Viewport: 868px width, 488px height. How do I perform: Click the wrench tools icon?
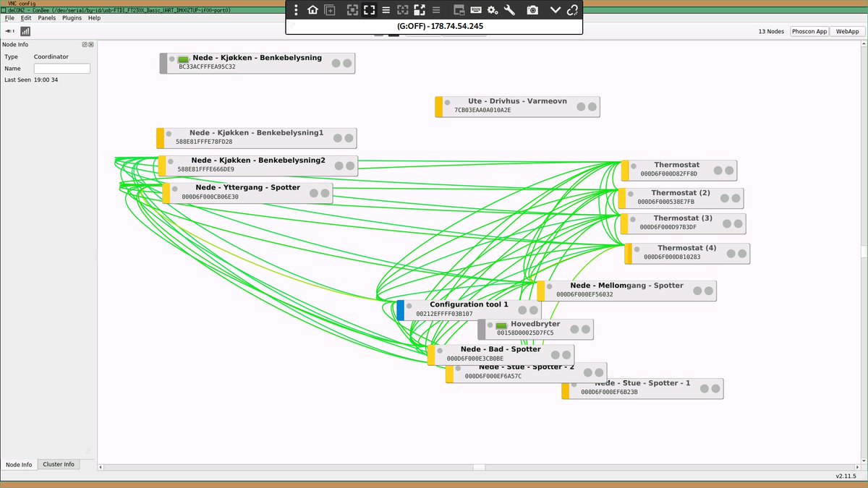coord(509,10)
